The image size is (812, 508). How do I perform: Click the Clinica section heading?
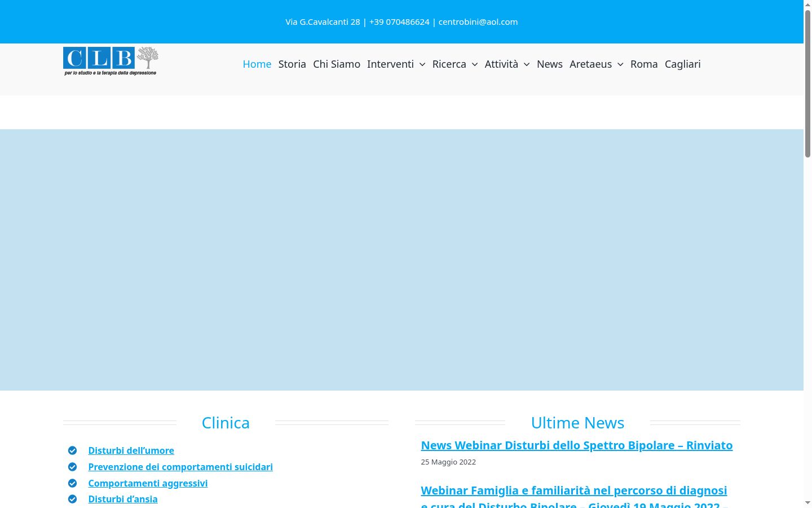226,423
